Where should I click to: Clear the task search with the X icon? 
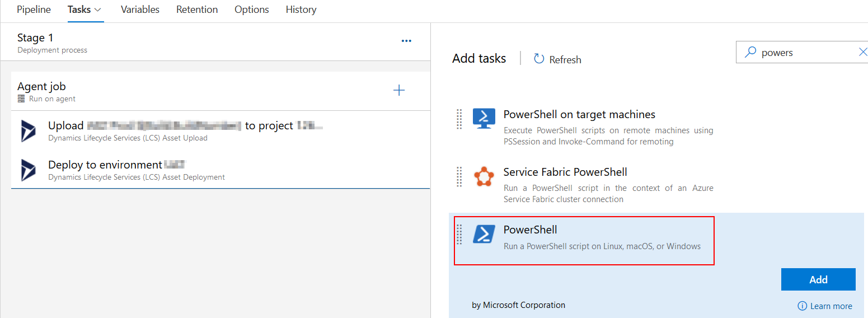tap(862, 52)
